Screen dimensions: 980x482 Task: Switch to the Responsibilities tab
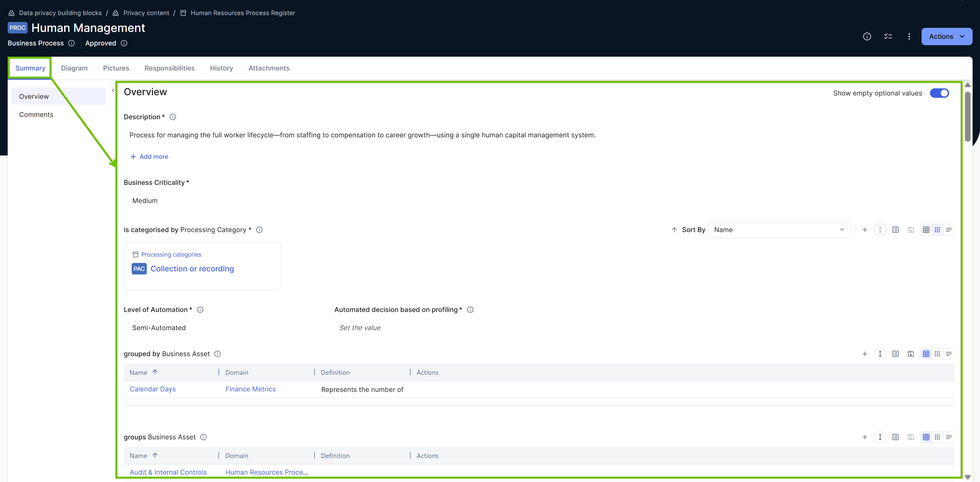coord(169,68)
